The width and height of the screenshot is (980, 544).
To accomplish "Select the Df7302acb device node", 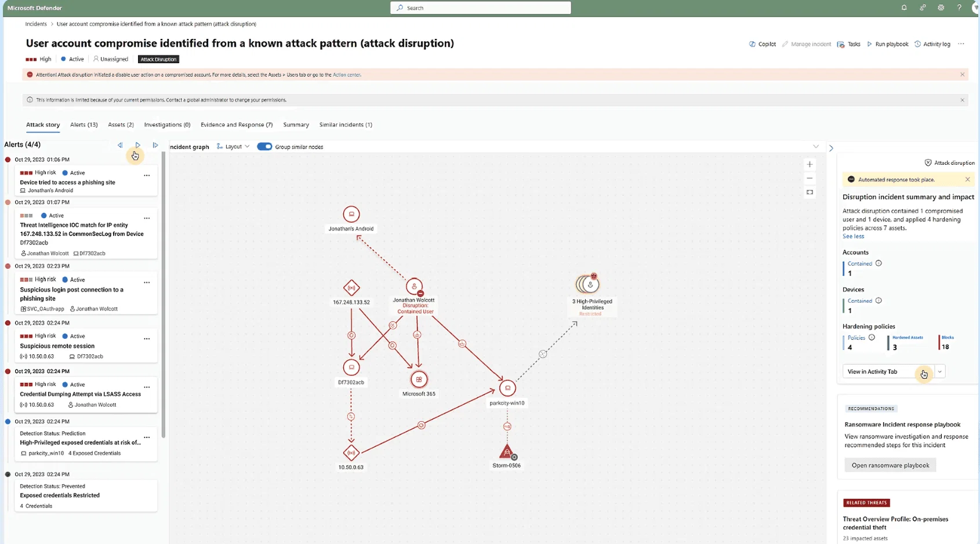I will click(351, 367).
